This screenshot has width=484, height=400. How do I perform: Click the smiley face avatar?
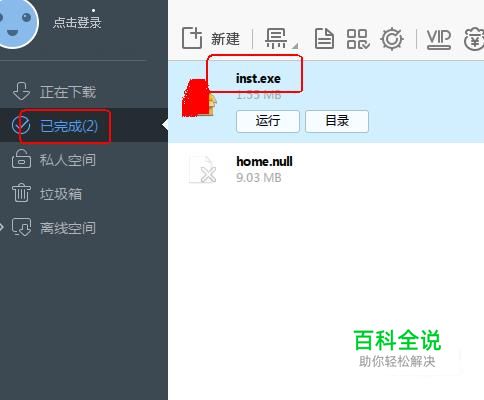click(x=17, y=22)
